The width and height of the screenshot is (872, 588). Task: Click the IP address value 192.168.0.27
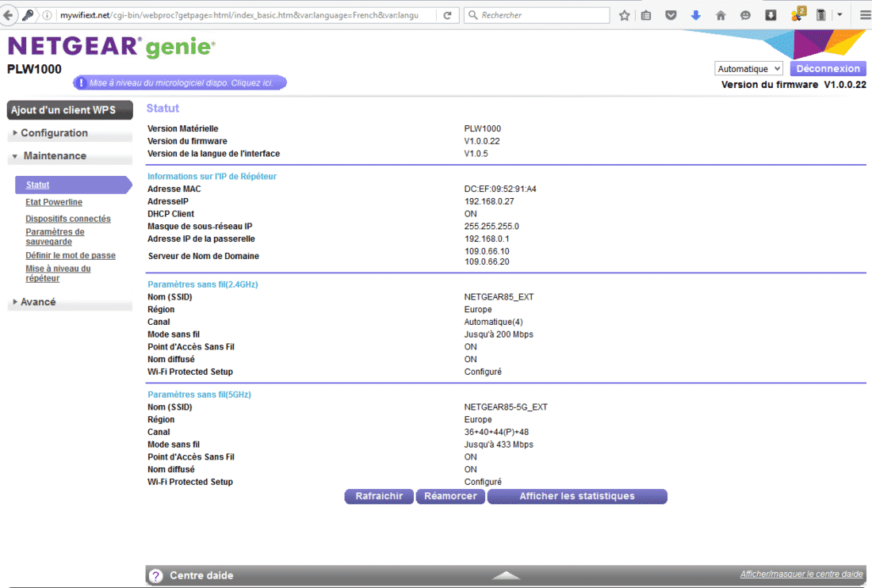[489, 201]
